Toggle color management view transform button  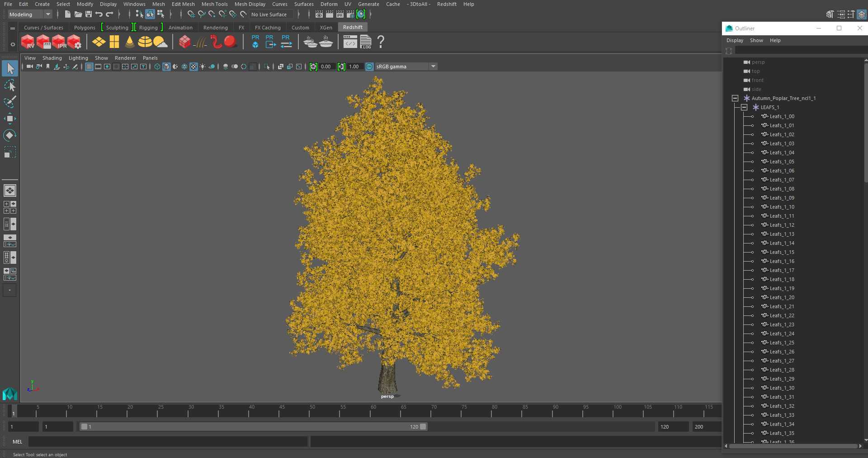369,67
